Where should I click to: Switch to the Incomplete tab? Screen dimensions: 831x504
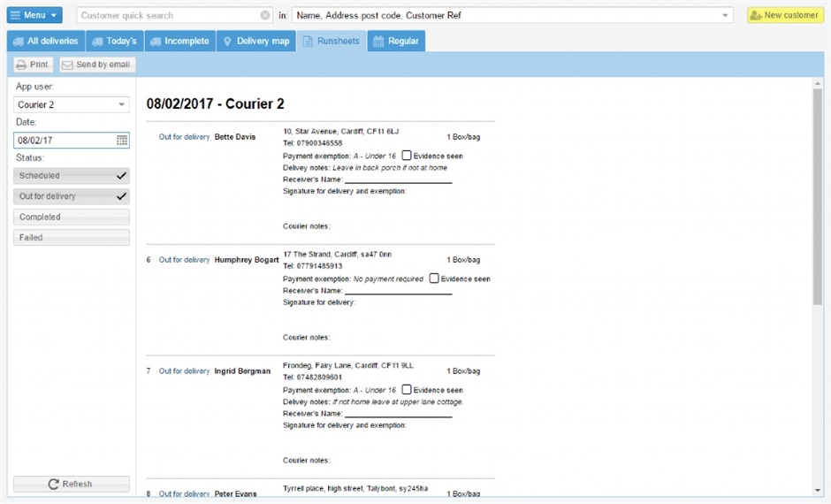[x=180, y=41]
